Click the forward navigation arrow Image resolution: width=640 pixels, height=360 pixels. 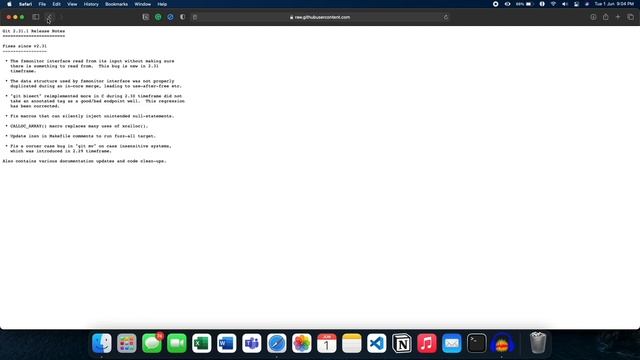coord(61,17)
